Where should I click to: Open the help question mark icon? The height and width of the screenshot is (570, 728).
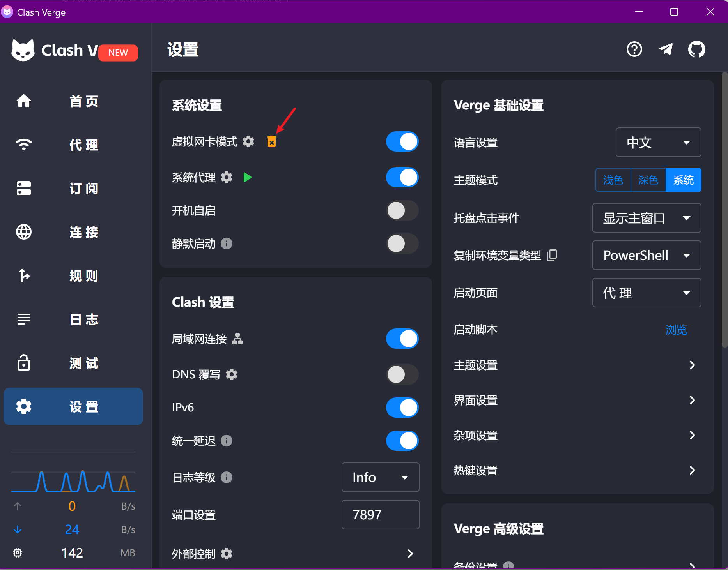(x=634, y=49)
